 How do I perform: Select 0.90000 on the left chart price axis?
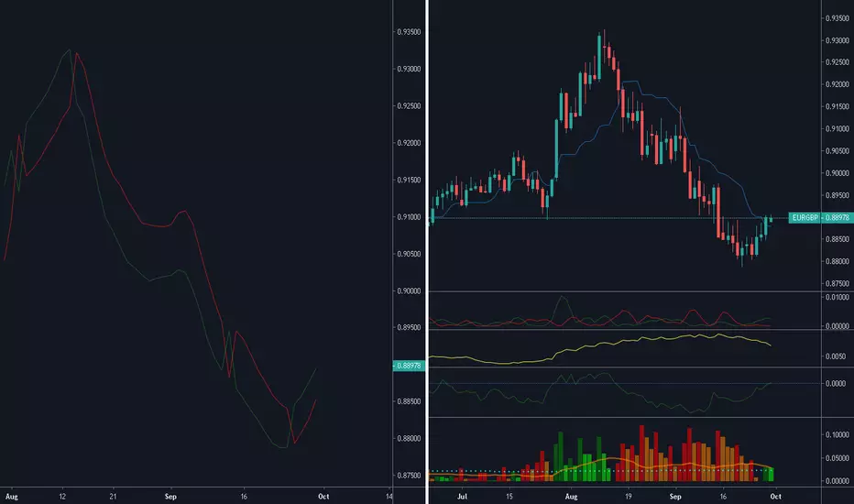[x=409, y=291]
